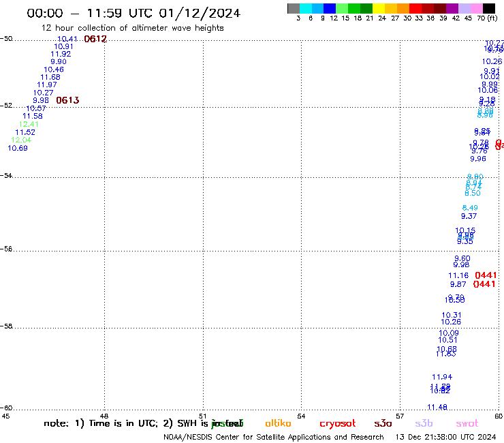Click the 10.51 wave height value
Screen dimensions: 504x443
point(447,340)
